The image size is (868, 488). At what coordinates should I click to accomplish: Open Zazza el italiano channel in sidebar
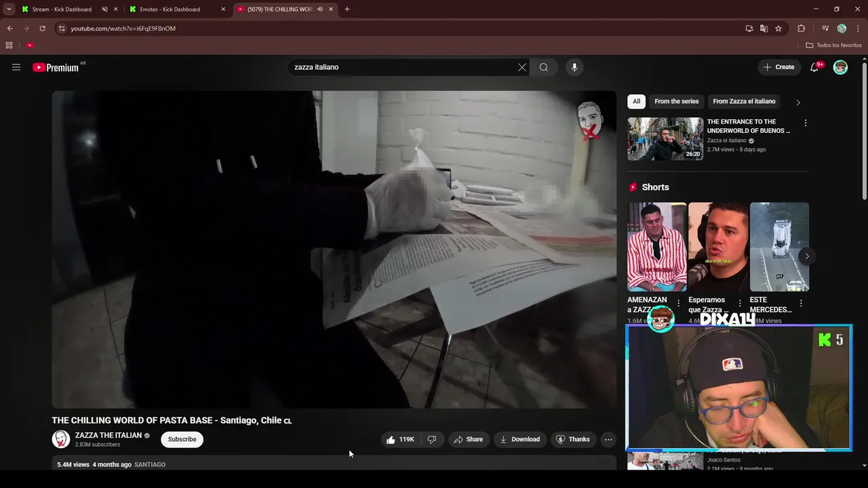click(x=727, y=140)
